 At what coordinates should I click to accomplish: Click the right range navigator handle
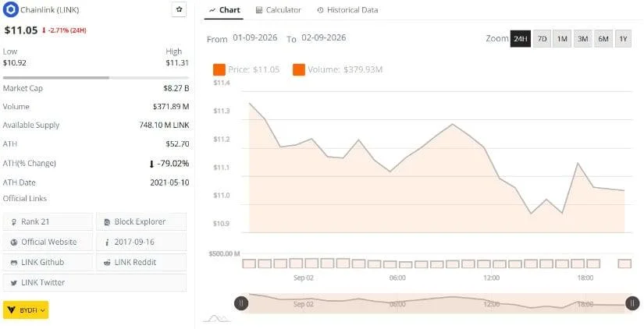pyautogui.click(x=632, y=303)
